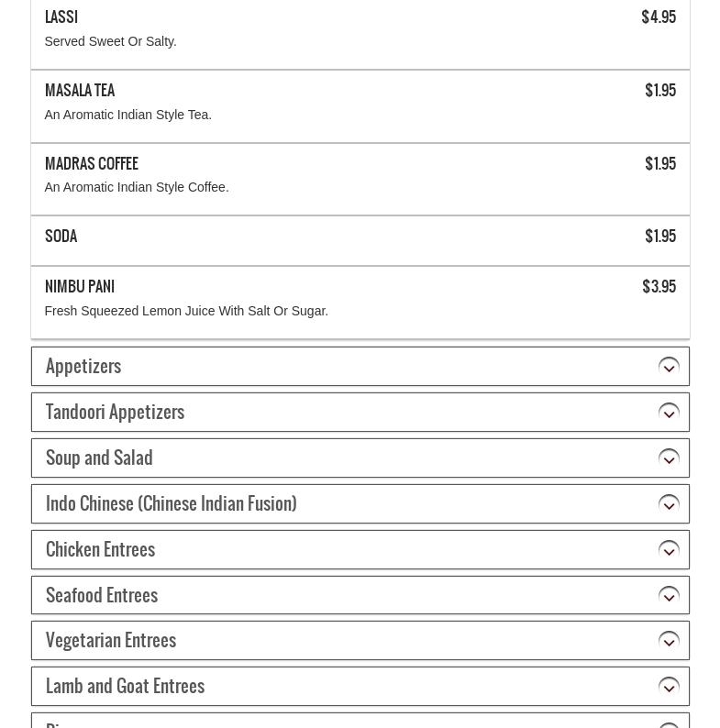Choose Madras Coffee from beverages
Viewport: 720px width, 728px height.
coord(360,179)
